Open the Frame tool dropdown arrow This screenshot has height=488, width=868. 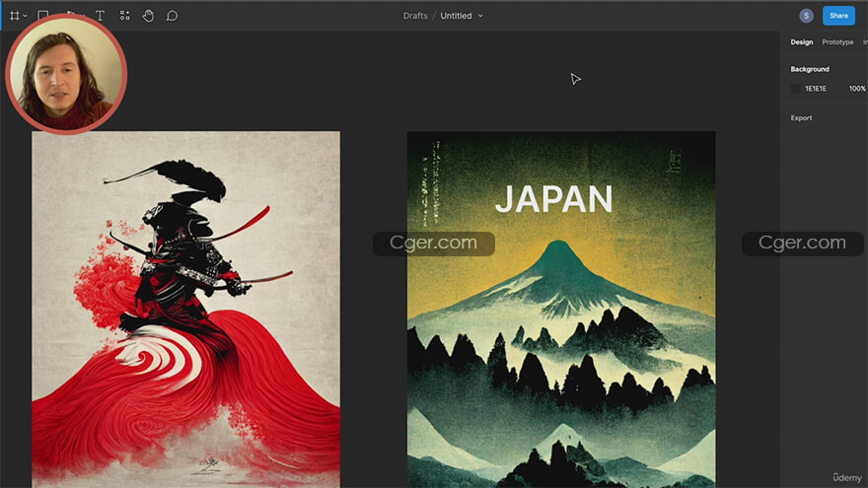point(25,16)
